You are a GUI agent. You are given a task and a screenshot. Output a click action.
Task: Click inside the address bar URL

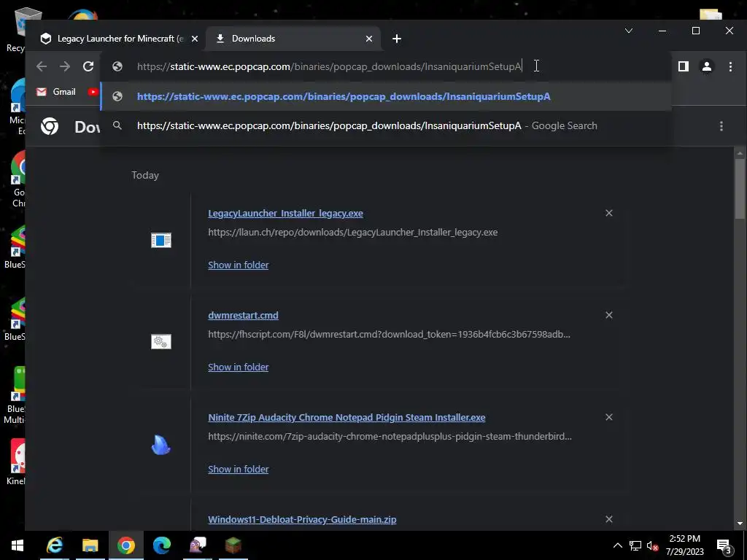click(x=329, y=66)
